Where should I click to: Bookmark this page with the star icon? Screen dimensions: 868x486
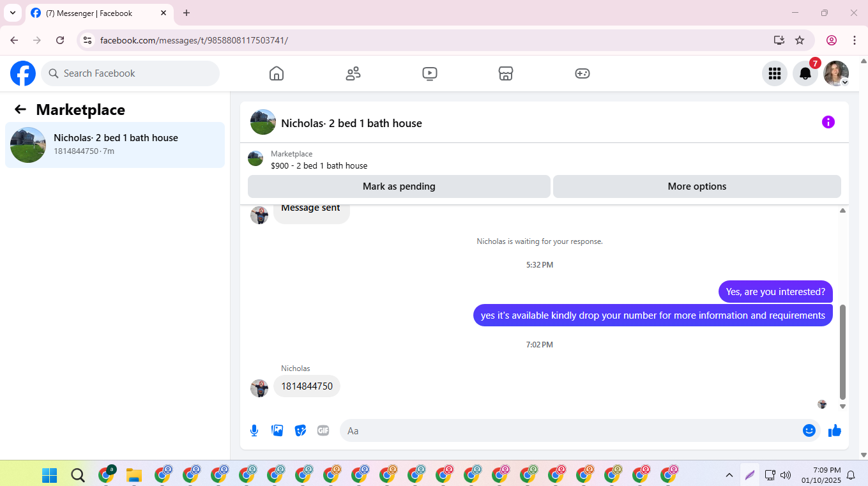pyautogui.click(x=800, y=40)
